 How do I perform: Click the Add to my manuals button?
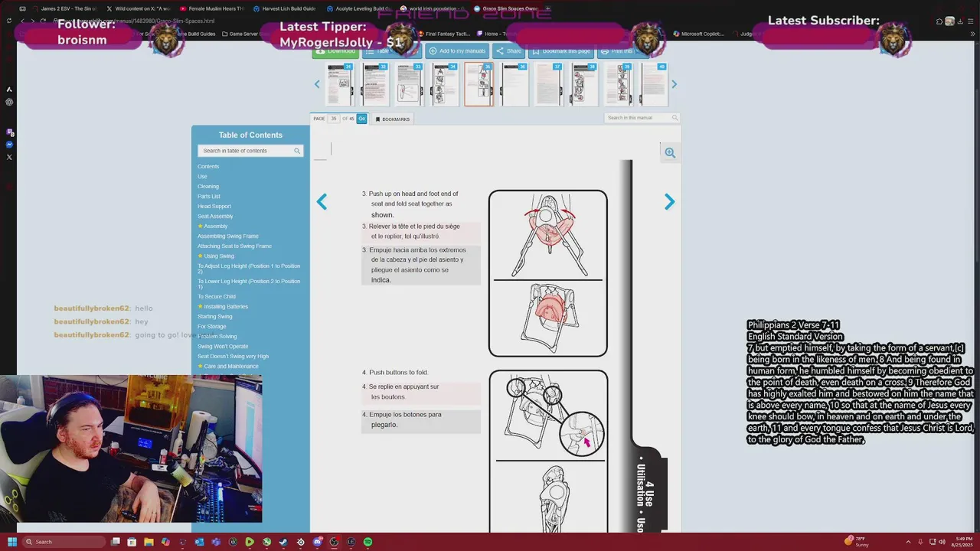tap(456, 51)
